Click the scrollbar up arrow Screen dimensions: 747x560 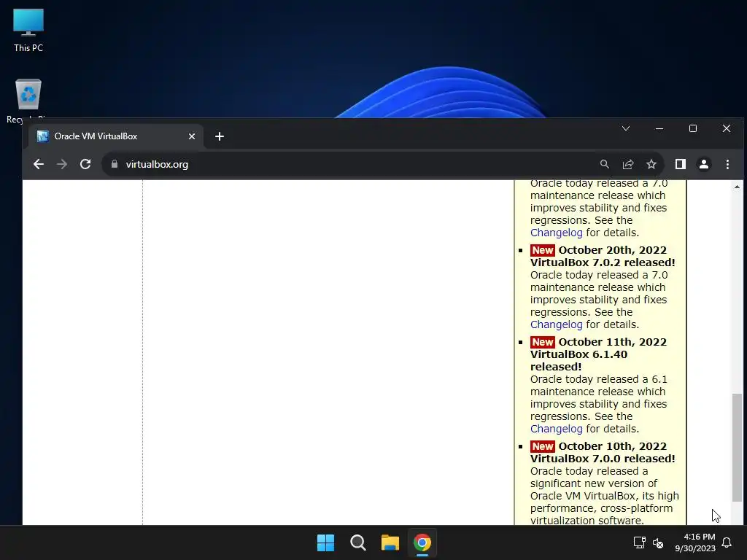click(x=737, y=187)
